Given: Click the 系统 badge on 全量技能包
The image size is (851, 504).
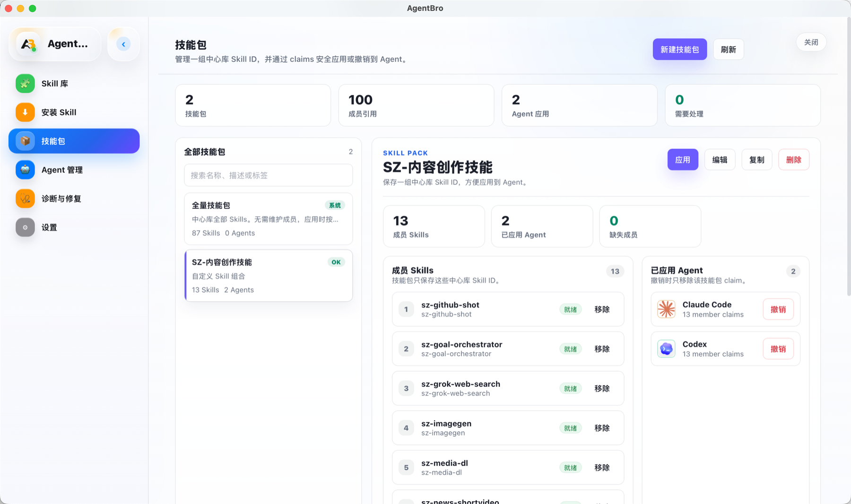Looking at the screenshot, I should tap(335, 205).
